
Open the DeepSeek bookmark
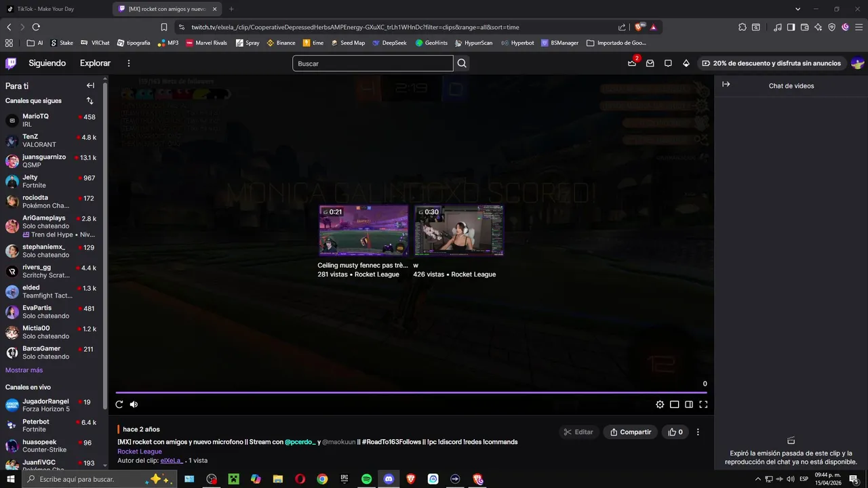point(389,43)
